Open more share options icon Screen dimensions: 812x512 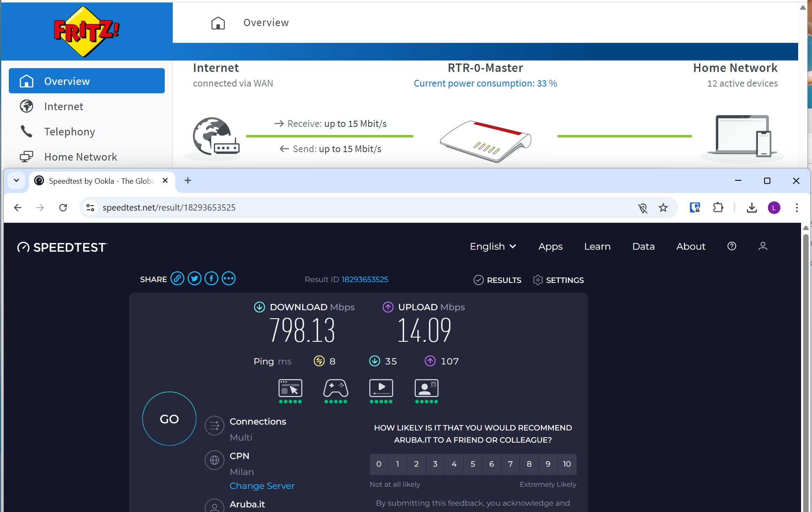[229, 279]
